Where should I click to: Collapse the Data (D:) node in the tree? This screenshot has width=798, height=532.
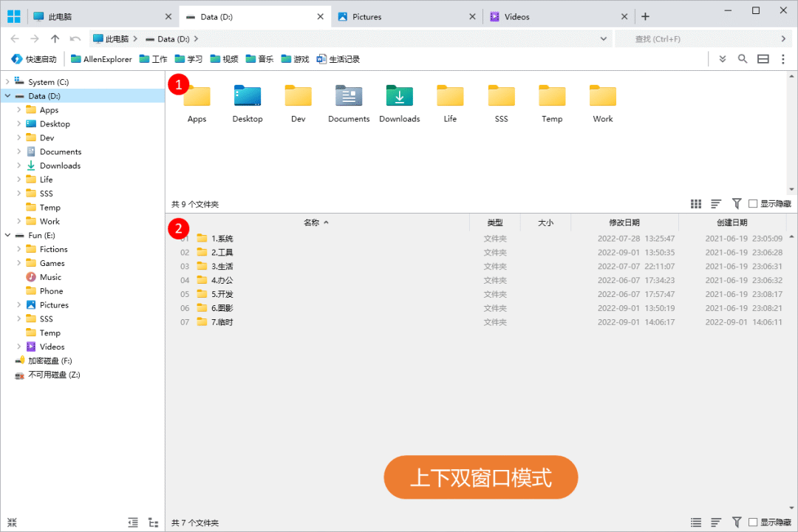(7, 95)
